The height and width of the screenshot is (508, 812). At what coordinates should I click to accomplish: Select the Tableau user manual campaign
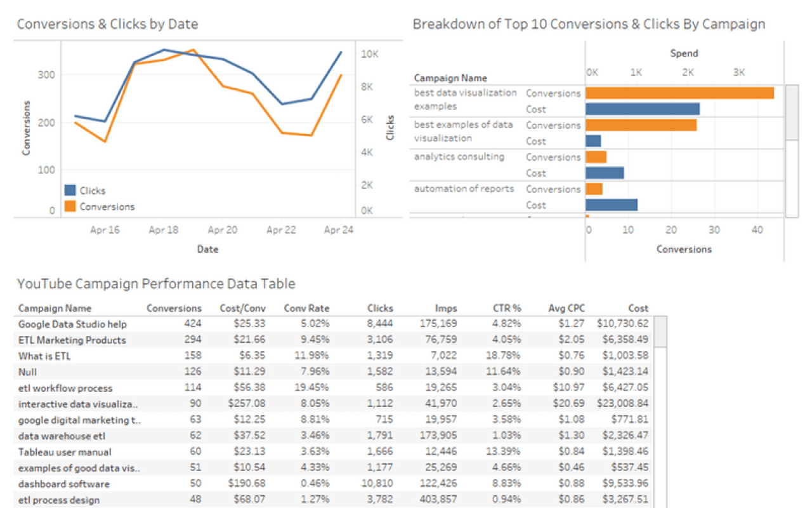coord(65,452)
